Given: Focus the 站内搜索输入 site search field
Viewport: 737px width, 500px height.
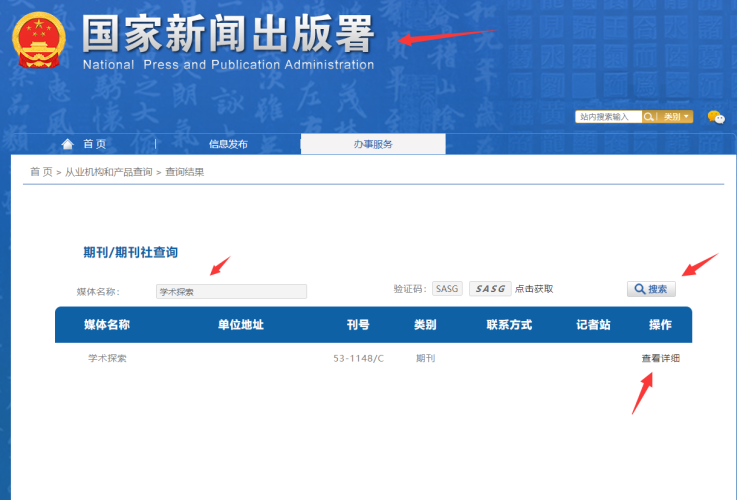Looking at the screenshot, I should click(x=608, y=117).
